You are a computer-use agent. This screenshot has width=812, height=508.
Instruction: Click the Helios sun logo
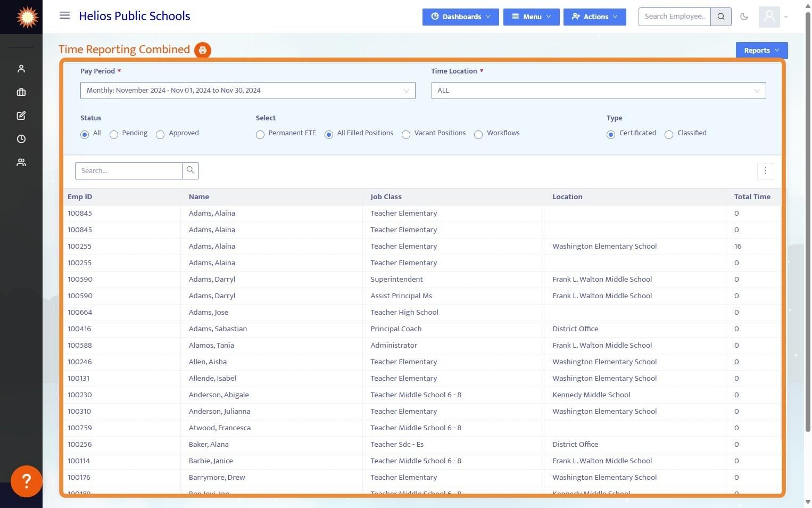(x=27, y=17)
